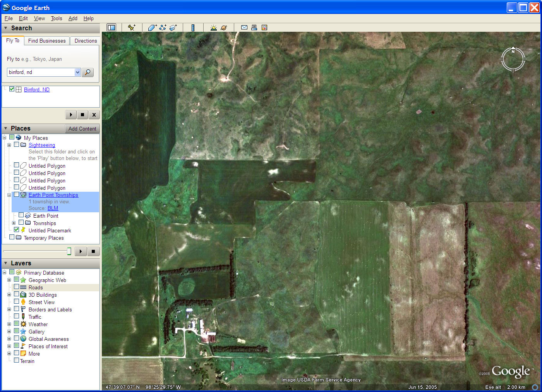Collapse the Earth Point Townships node

coord(9,195)
